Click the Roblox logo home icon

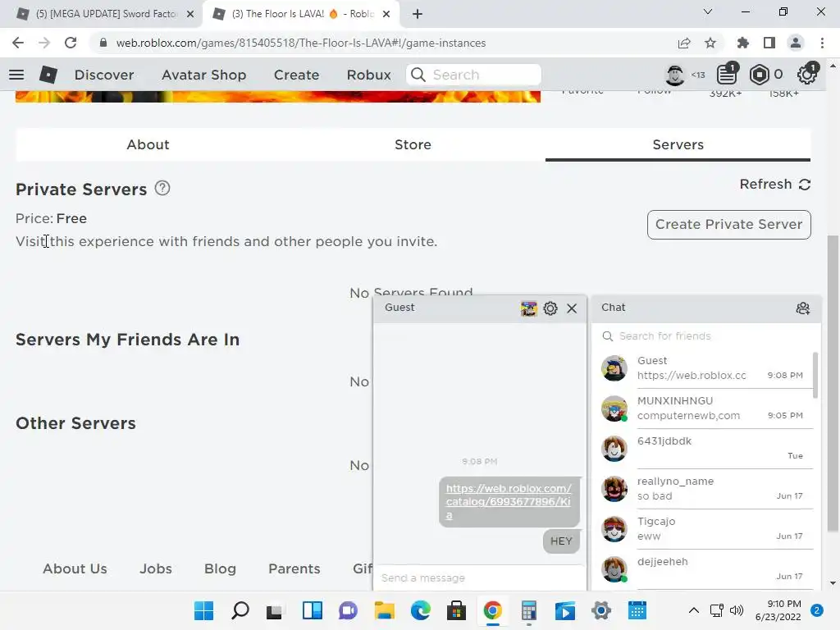(48, 75)
